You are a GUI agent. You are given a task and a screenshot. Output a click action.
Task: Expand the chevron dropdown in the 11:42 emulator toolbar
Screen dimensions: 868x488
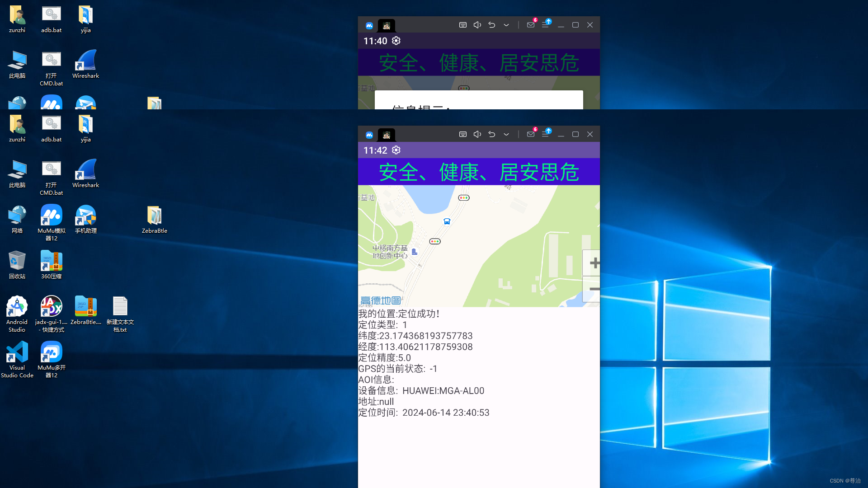pyautogui.click(x=506, y=134)
